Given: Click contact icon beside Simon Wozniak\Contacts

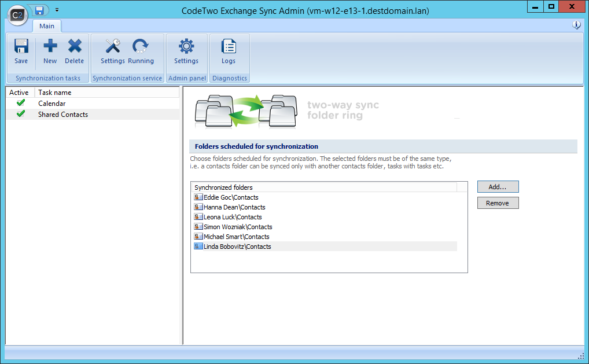Looking at the screenshot, I should click(198, 226).
